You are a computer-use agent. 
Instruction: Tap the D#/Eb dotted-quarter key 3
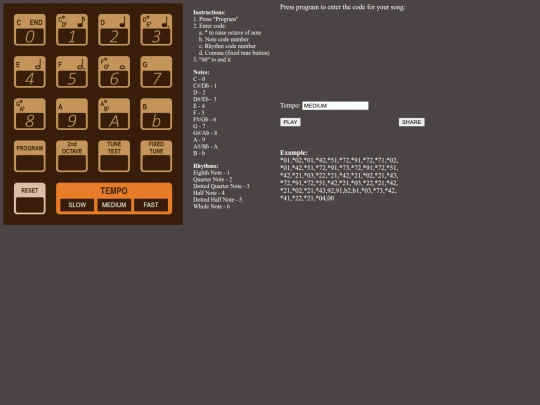click(156, 30)
